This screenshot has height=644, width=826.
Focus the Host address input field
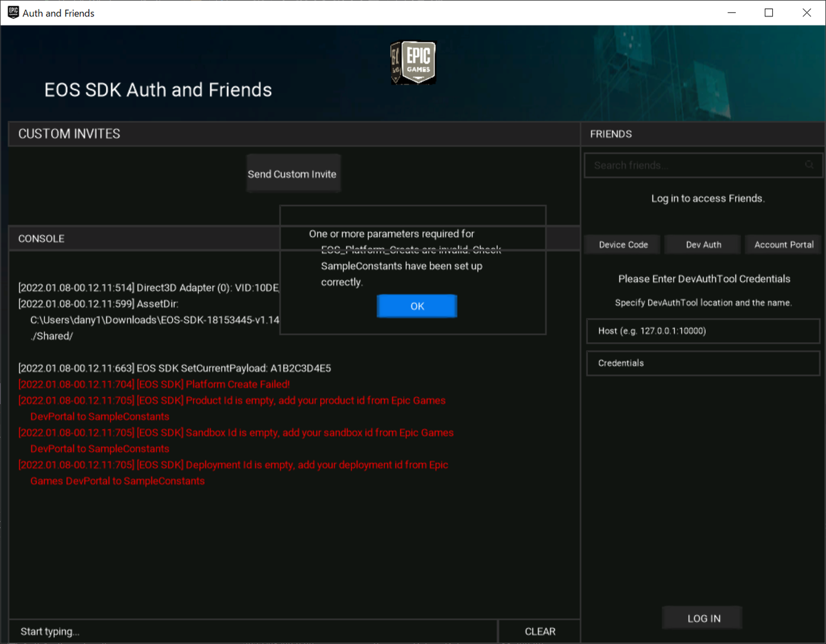coord(703,331)
